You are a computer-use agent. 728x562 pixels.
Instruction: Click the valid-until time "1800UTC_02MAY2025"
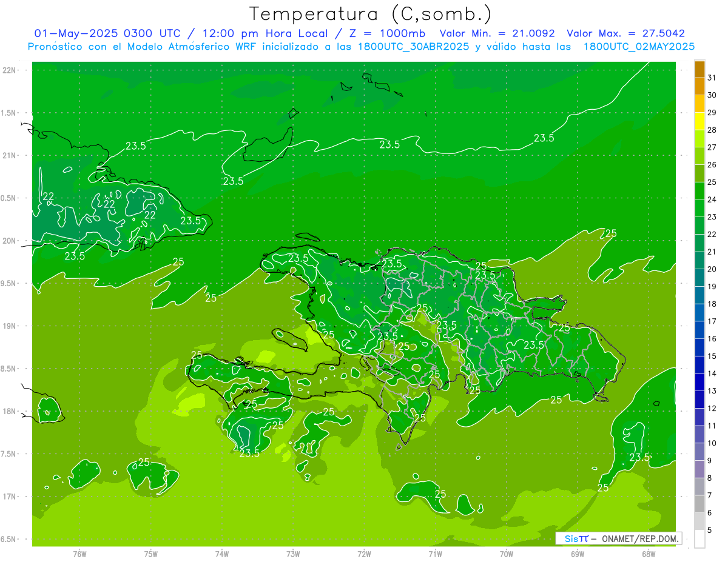point(639,47)
